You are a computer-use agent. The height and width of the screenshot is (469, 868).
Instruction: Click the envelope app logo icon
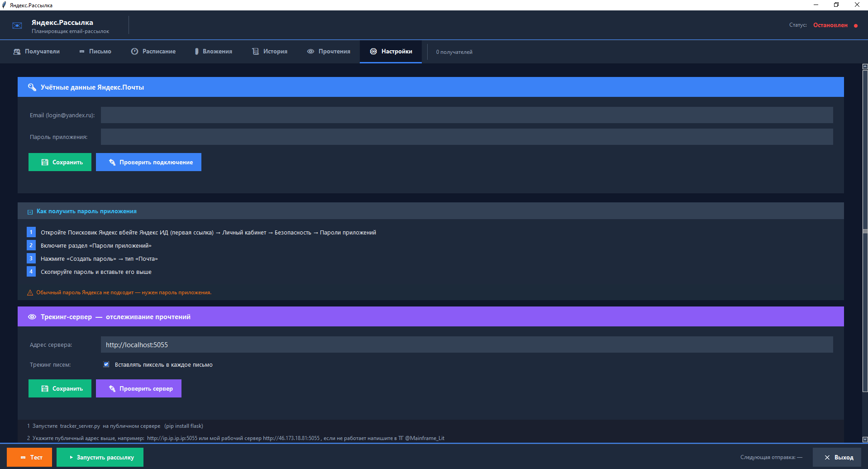tap(17, 26)
